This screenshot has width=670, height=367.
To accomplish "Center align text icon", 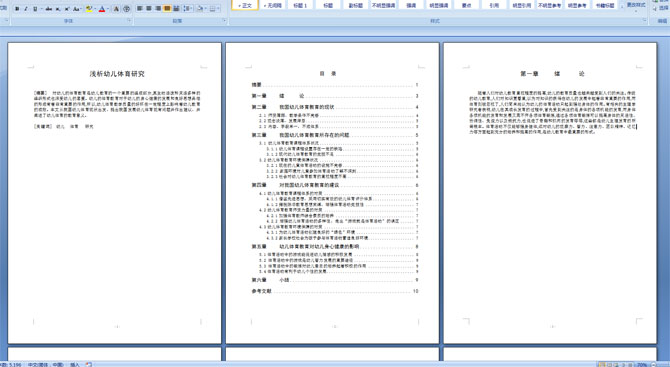I will click(x=149, y=9).
